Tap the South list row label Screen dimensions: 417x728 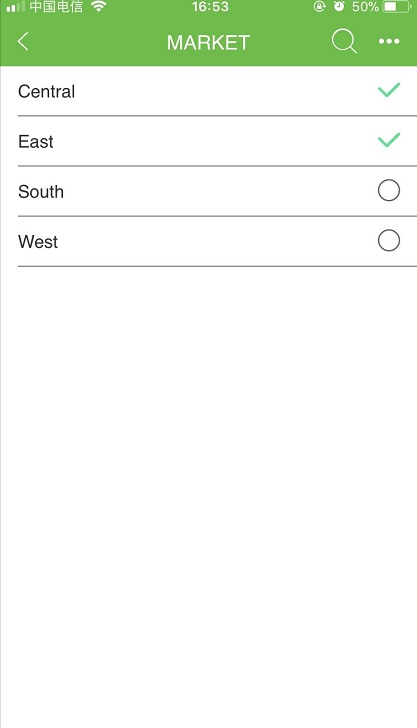[x=41, y=192]
